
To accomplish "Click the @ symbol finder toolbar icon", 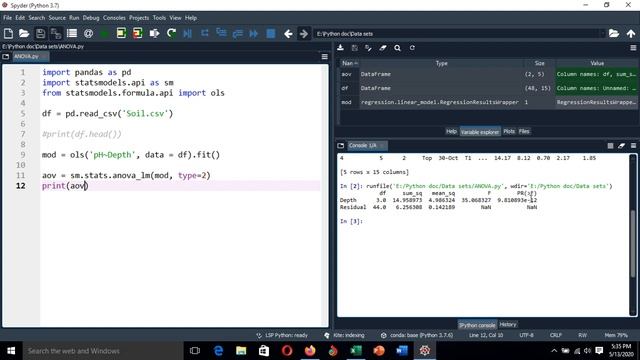I will click(88, 33).
